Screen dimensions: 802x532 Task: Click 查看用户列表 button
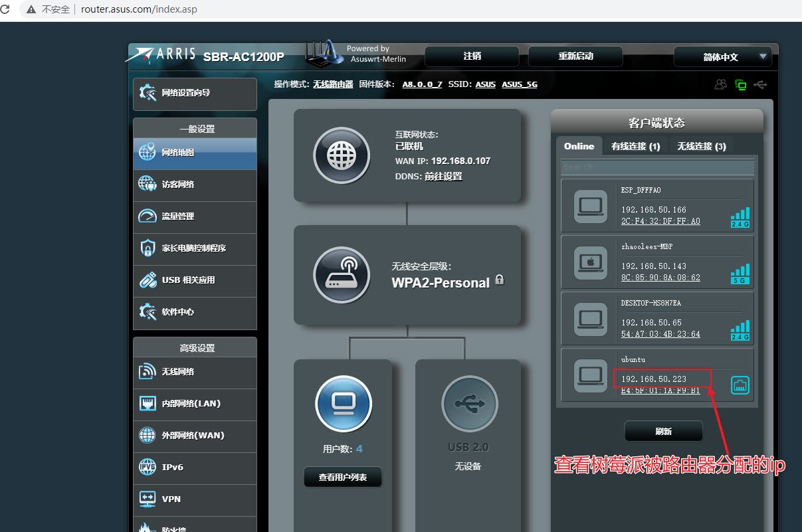point(343,478)
